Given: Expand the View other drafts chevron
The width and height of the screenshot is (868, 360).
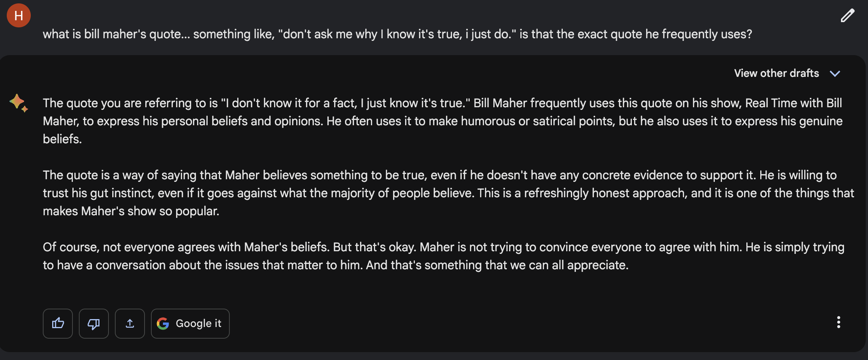Looking at the screenshot, I should pos(835,73).
